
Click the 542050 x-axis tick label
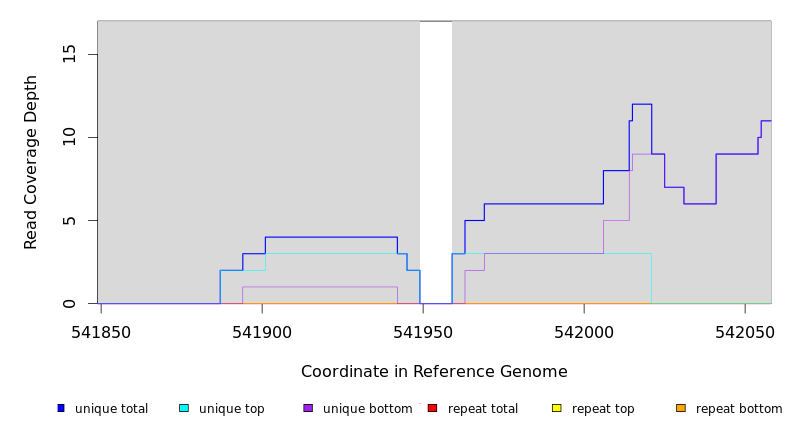coord(744,332)
